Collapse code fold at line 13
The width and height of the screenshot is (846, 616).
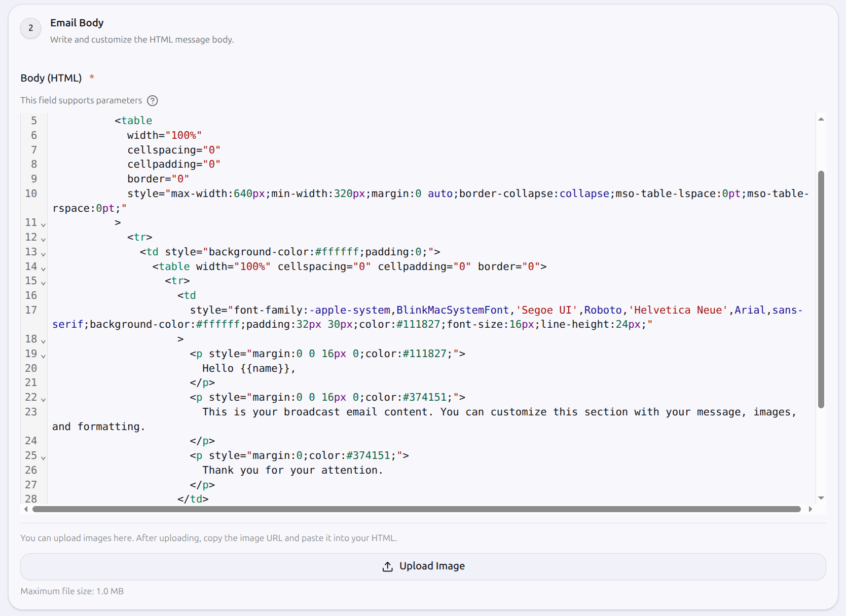click(44, 254)
